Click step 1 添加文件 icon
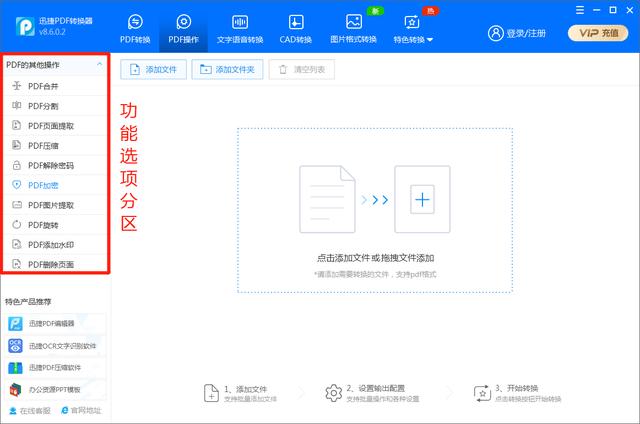Viewport: 640px width, 424px height. pyautogui.click(x=211, y=393)
